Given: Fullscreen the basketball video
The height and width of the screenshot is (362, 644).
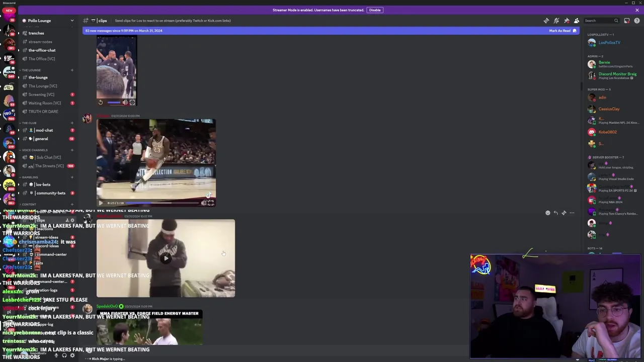Looking at the screenshot, I should click(x=211, y=203).
